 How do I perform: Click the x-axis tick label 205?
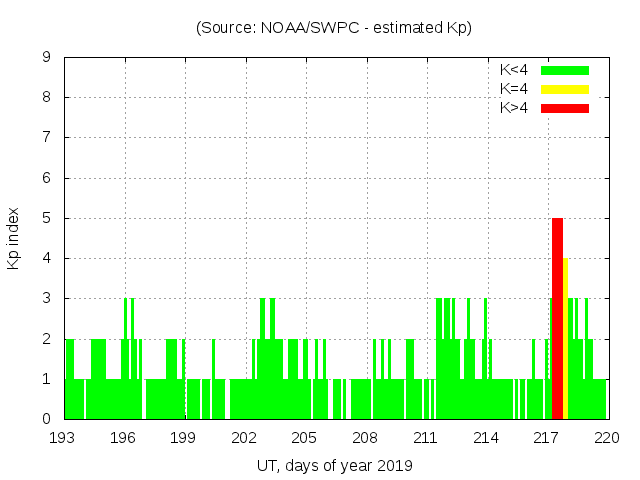tap(304, 437)
